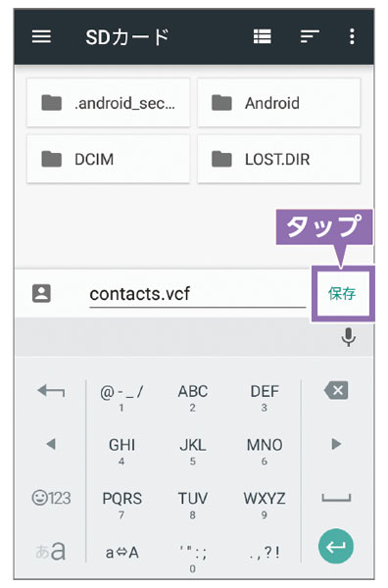Tap the undo reverse arrow key
This screenshot has width=388, height=588.
point(51,391)
